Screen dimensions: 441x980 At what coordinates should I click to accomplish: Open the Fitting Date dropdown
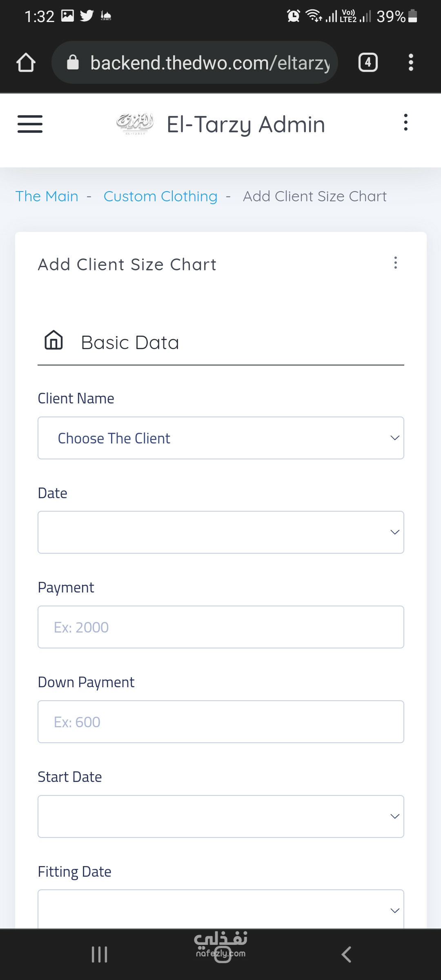(221, 909)
